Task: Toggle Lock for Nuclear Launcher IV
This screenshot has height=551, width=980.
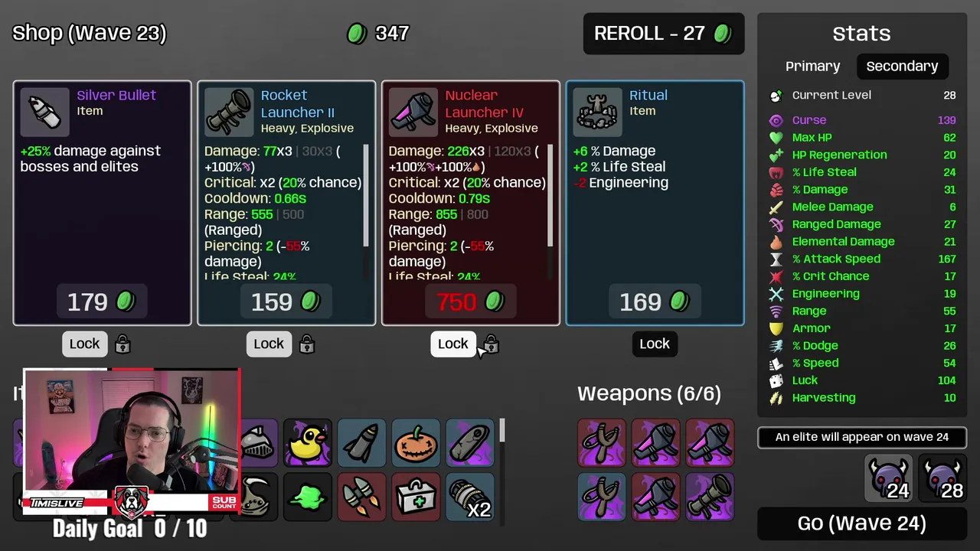Action: coord(452,344)
